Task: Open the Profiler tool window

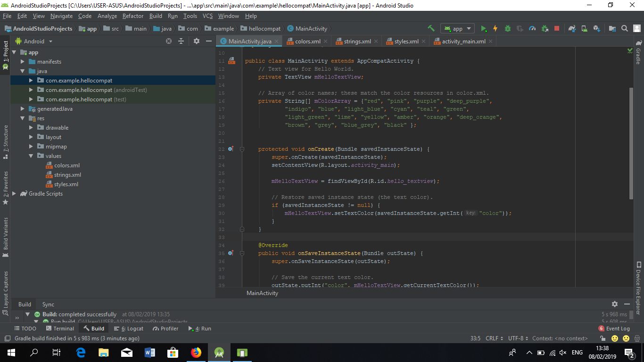Action: pyautogui.click(x=165, y=329)
